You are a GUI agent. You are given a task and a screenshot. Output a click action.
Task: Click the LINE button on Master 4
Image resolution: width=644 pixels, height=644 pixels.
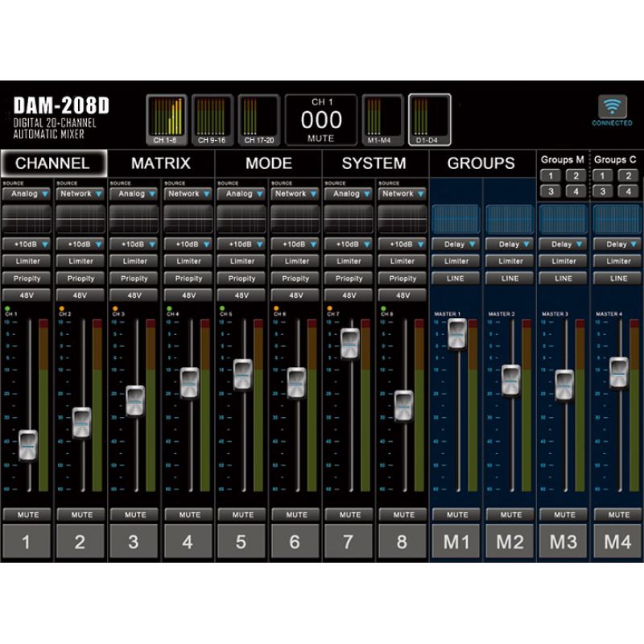click(x=618, y=279)
